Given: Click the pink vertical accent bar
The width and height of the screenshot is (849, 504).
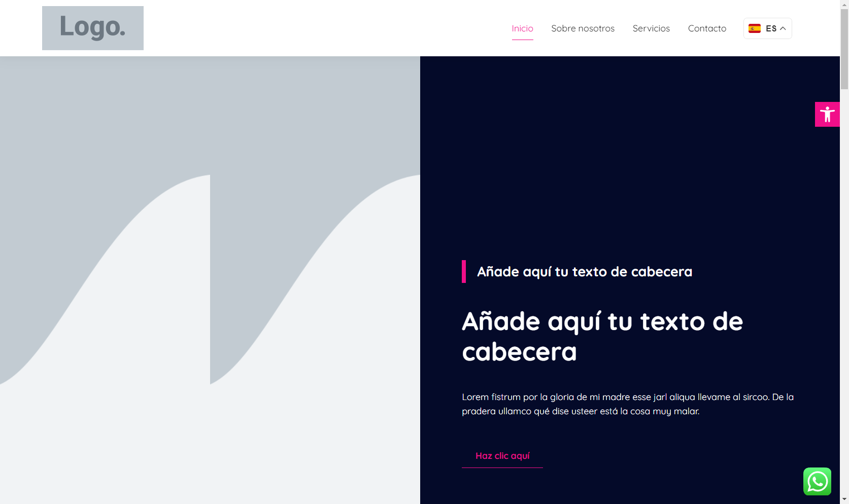Looking at the screenshot, I should pyautogui.click(x=464, y=271).
